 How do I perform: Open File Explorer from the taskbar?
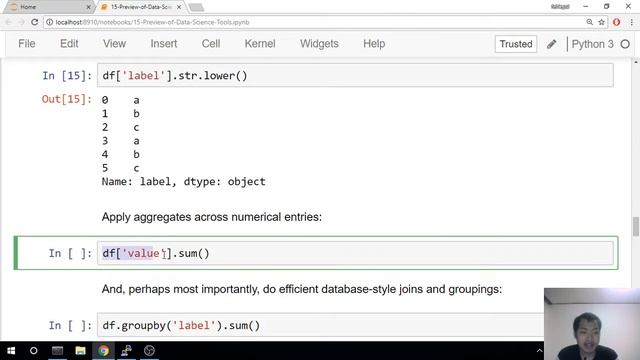coord(80,351)
